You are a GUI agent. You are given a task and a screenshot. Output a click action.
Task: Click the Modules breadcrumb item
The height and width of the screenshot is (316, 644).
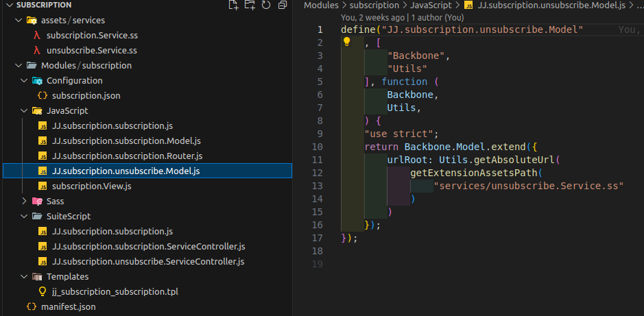click(x=321, y=5)
